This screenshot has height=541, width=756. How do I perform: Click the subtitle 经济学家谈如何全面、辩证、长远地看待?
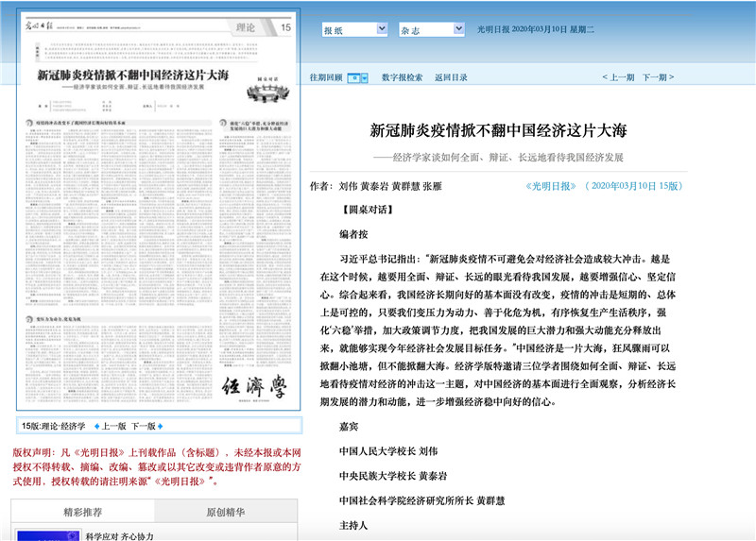click(498, 157)
